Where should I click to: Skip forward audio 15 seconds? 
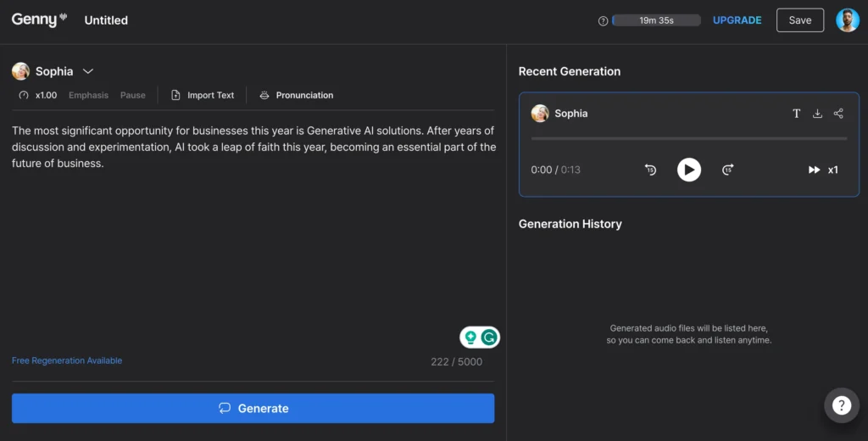tap(728, 170)
